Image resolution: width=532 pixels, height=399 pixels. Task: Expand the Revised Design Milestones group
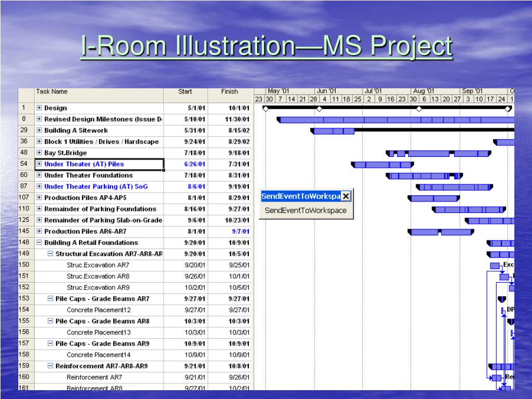(x=39, y=119)
